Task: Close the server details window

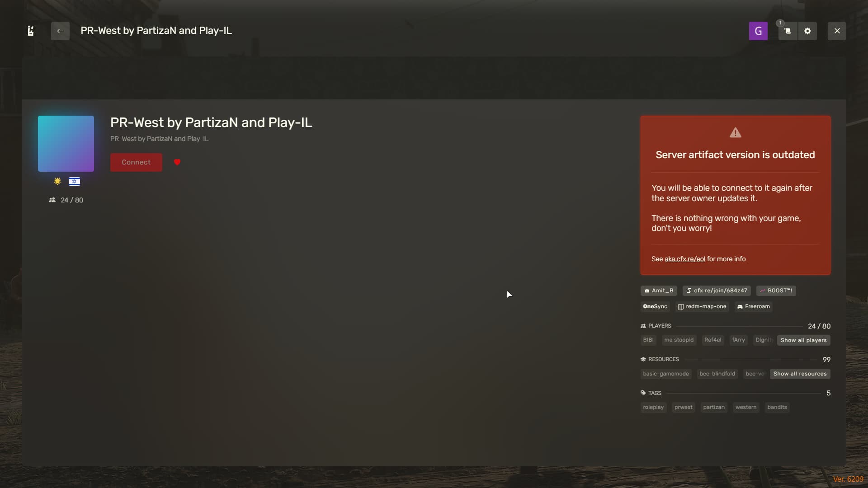Action: (x=837, y=31)
